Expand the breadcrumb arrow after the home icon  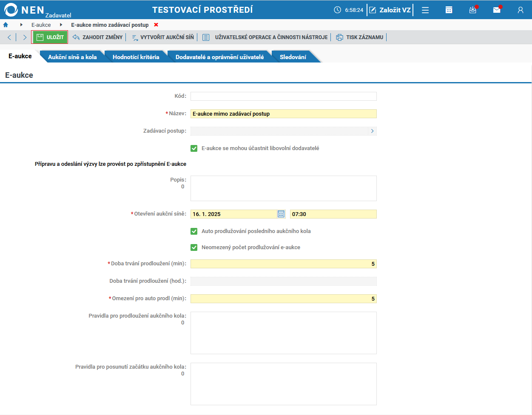coord(21,25)
